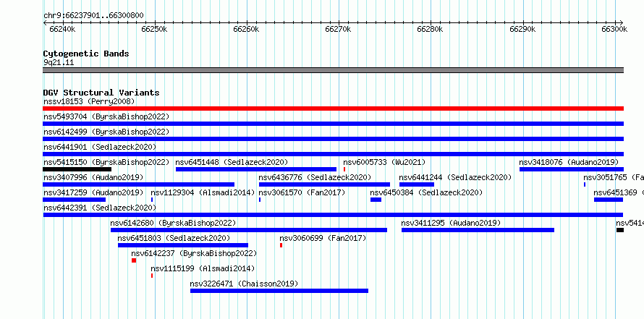Image resolution: width=644 pixels, height=319 pixels.
Task: Open nsv3418076 (Audano2019) label
Action: [569, 162]
